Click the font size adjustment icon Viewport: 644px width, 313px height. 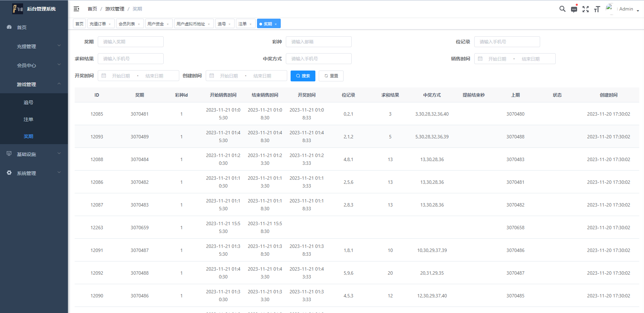597,9
